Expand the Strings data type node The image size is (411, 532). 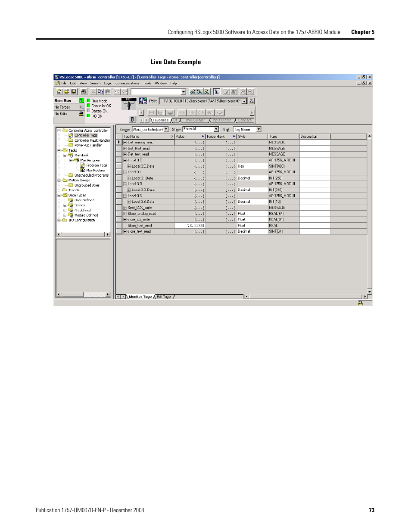pos(65,205)
